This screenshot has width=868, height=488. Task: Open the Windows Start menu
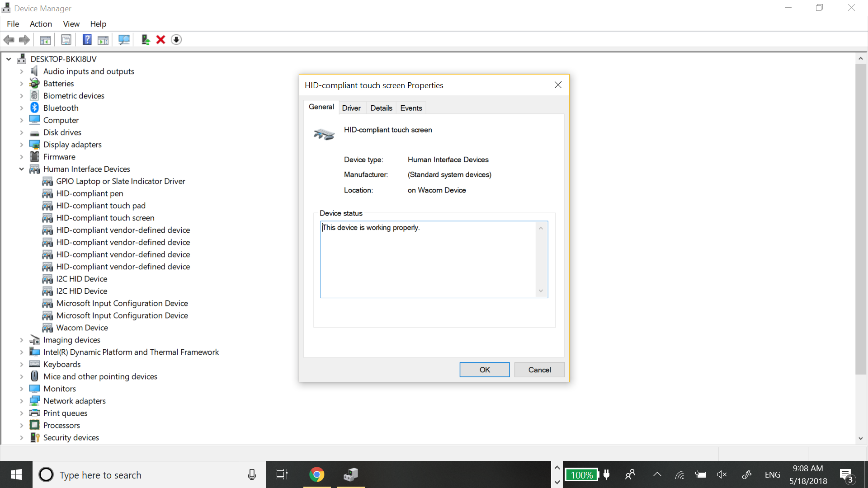tap(16, 474)
